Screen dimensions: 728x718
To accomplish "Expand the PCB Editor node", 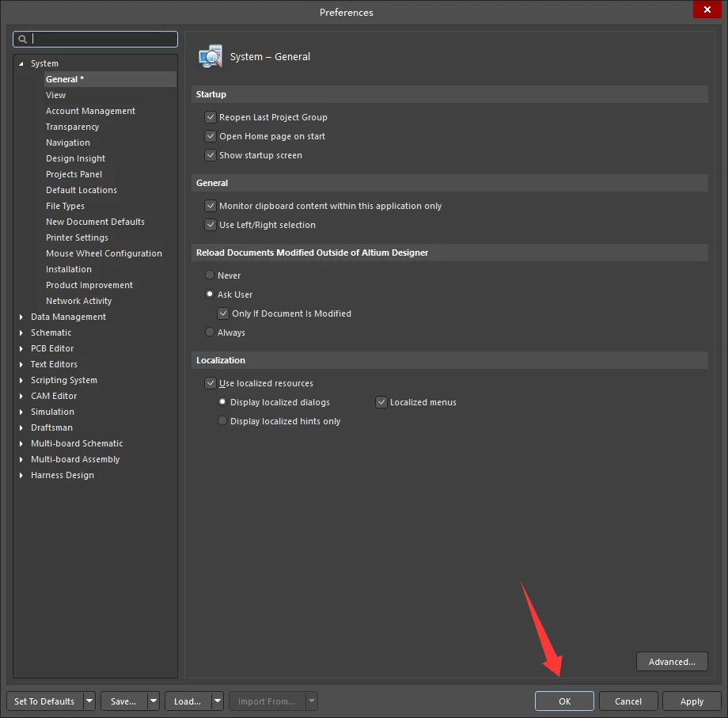I will coord(21,349).
